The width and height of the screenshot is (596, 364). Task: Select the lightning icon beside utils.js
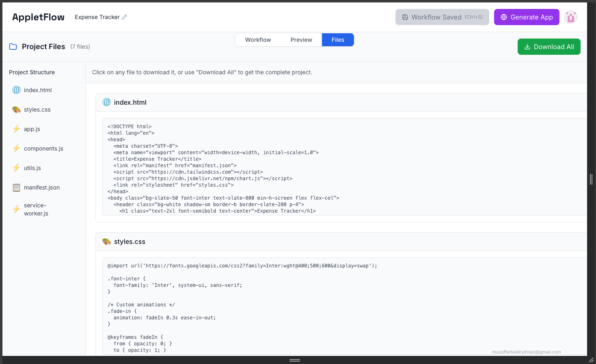pos(16,168)
